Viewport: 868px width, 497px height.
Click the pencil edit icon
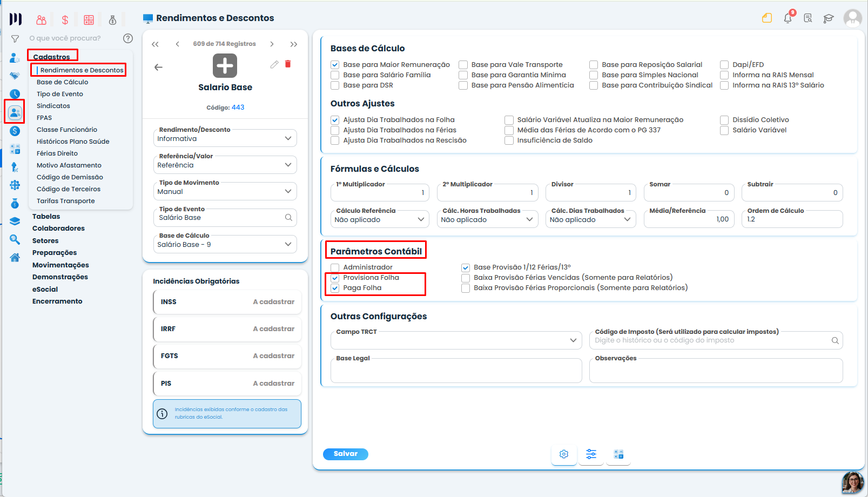tap(274, 64)
